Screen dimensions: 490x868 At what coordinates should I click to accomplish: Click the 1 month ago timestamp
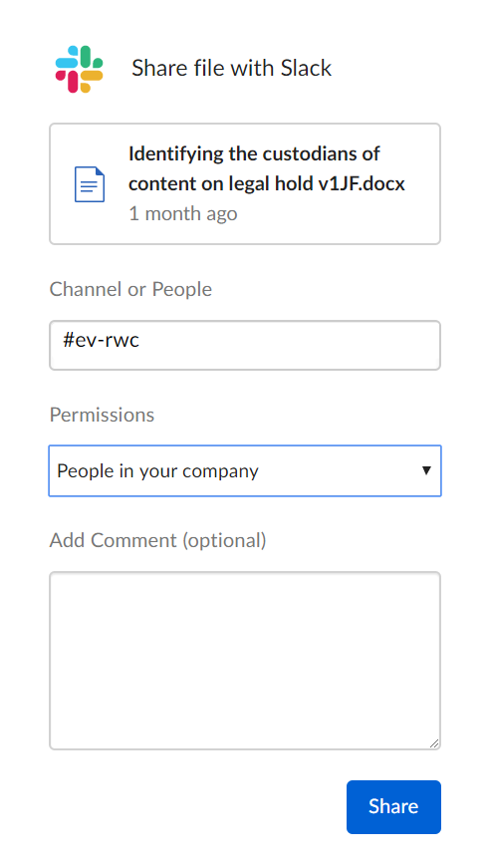[x=183, y=213]
